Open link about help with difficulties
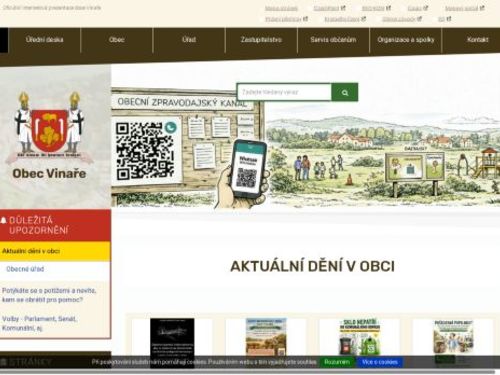 (x=49, y=295)
